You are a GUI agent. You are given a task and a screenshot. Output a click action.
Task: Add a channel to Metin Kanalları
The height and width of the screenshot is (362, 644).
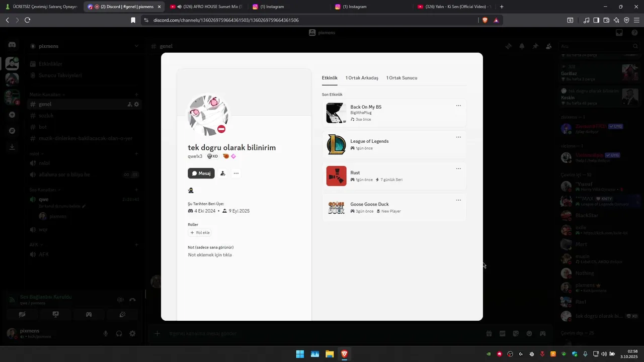[136, 95]
